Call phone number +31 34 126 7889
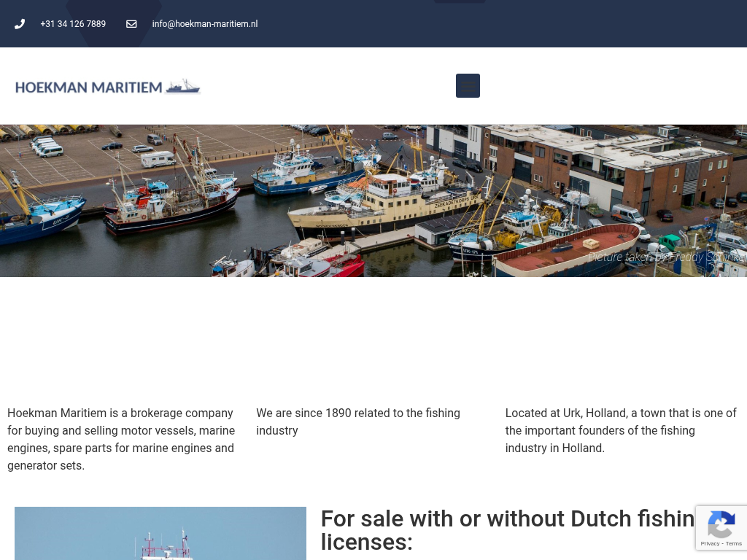 (x=73, y=24)
